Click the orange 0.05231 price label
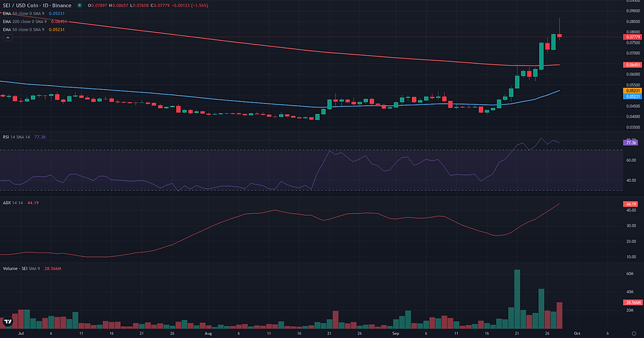644x338 pixels. point(632,91)
